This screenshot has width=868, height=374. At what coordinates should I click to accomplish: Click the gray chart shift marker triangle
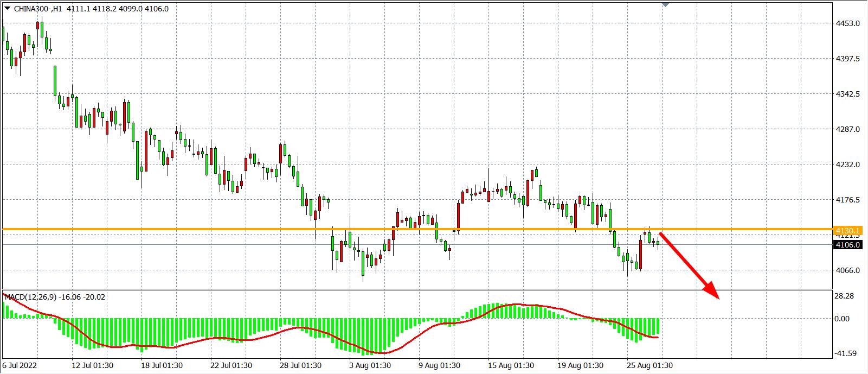pos(666,4)
